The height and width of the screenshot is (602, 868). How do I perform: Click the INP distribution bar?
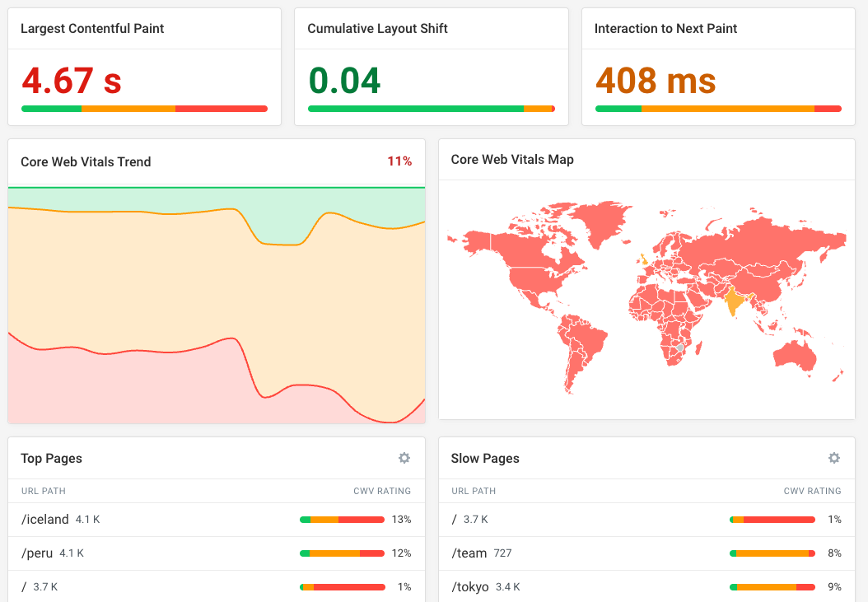tap(719, 109)
